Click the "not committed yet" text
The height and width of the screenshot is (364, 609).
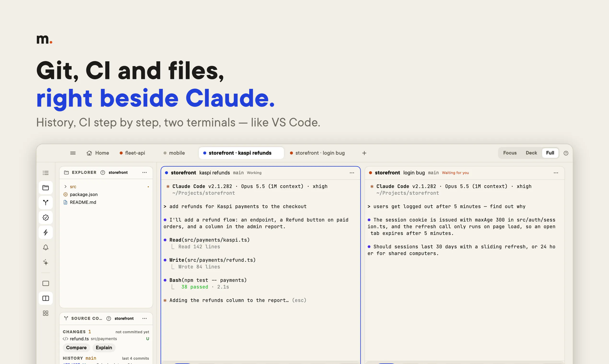(x=132, y=332)
